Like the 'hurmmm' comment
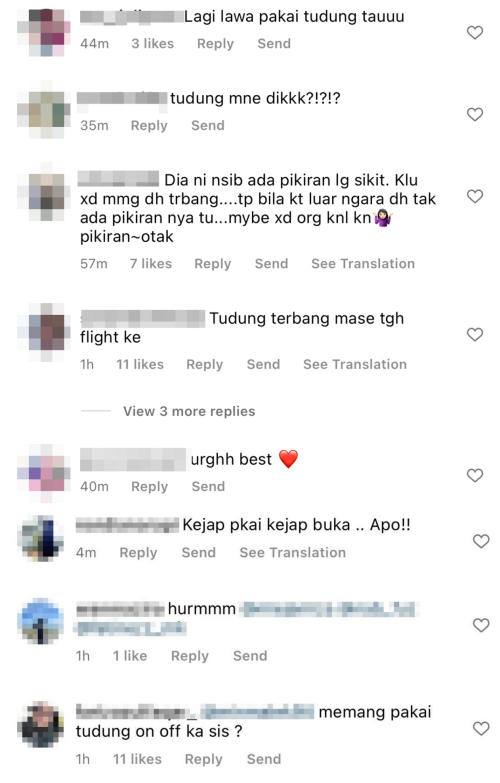 [x=481, y=625]
